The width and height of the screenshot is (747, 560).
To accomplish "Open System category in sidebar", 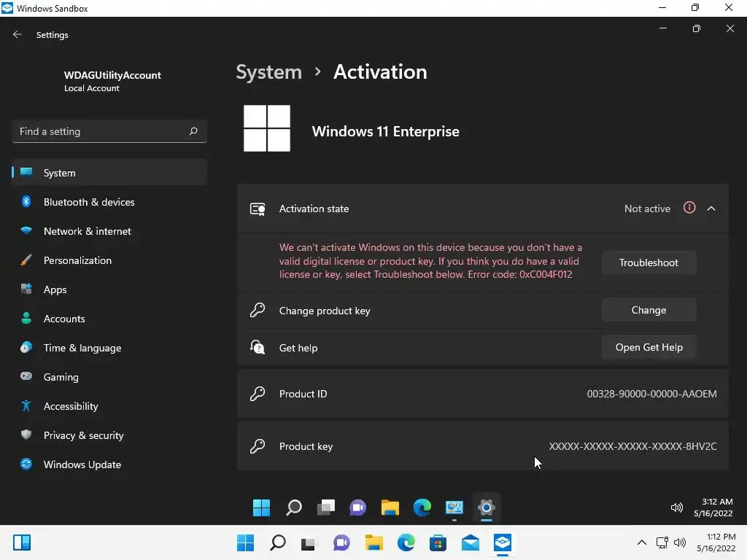I will (109, 172).
